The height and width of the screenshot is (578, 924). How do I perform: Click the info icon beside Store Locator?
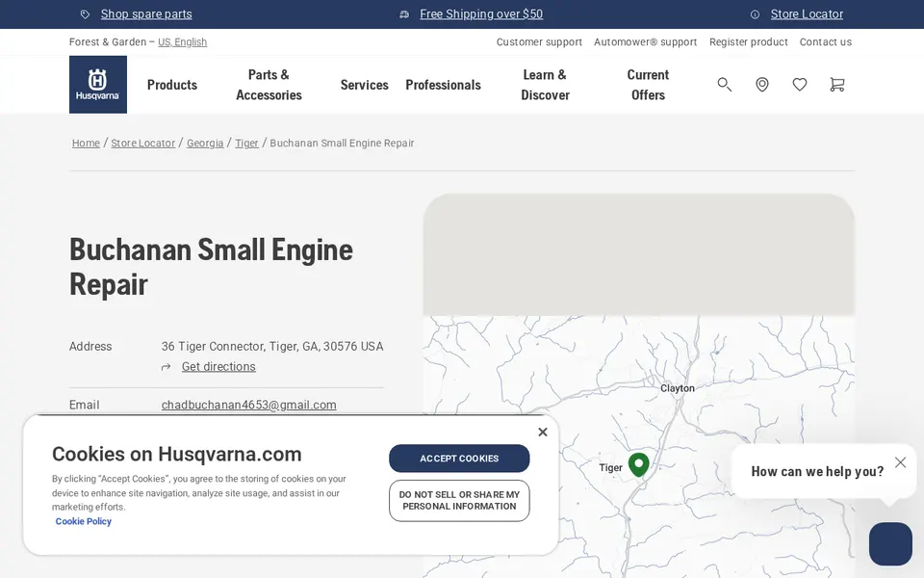(x=755, y=14)
